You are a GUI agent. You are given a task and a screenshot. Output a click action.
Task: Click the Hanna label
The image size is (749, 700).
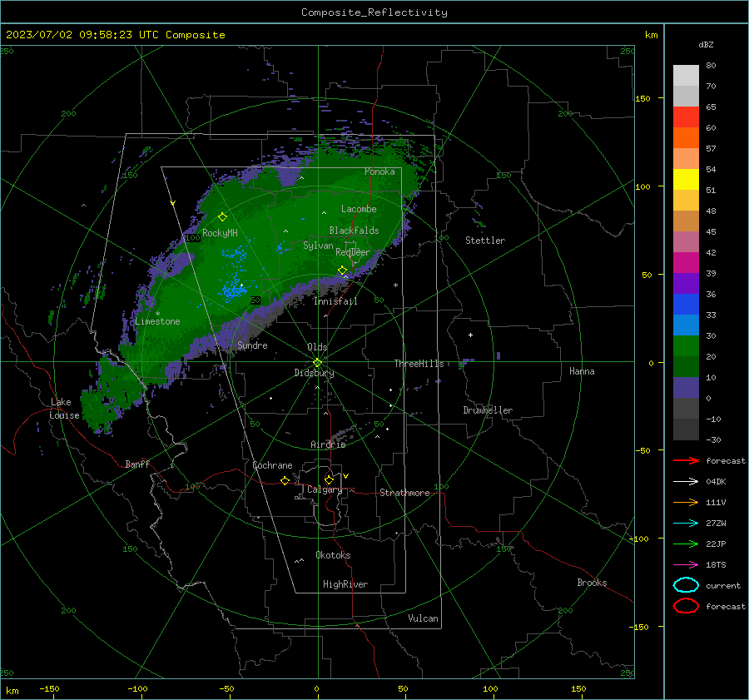pyautogui.click(x=582, y=371)
